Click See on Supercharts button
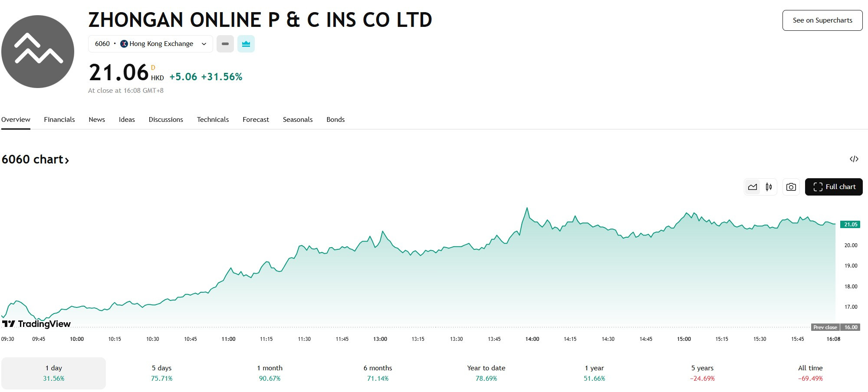The height and width of the screenshot is (392, 868). point(822,20)
